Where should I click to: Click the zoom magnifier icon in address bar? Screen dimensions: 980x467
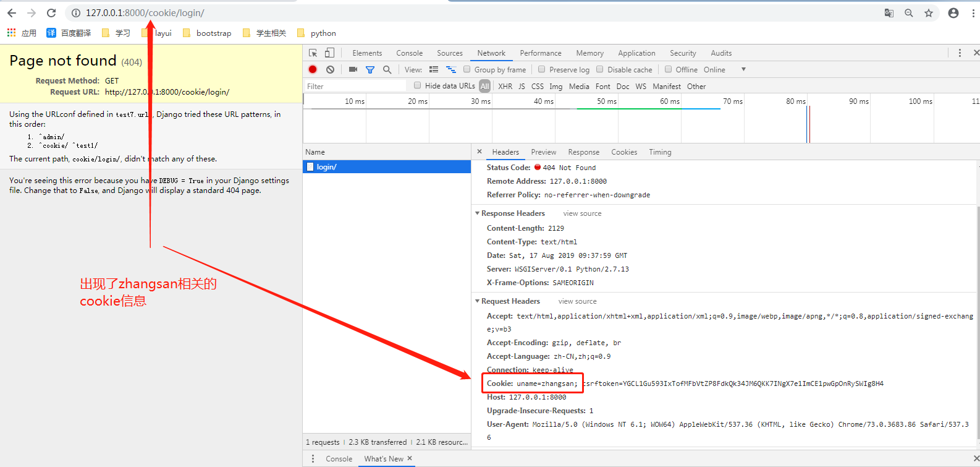(909, 13)
